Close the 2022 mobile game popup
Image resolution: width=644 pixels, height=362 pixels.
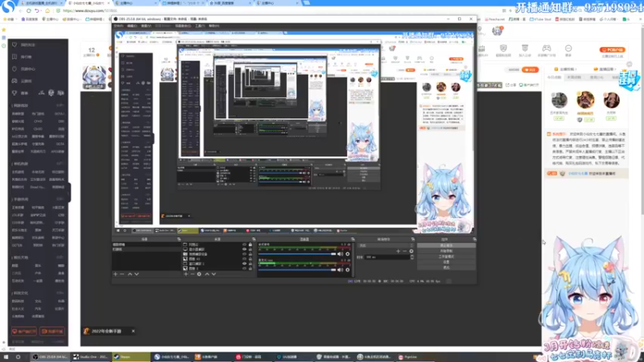pyautogui.click(x=133, y=331)
